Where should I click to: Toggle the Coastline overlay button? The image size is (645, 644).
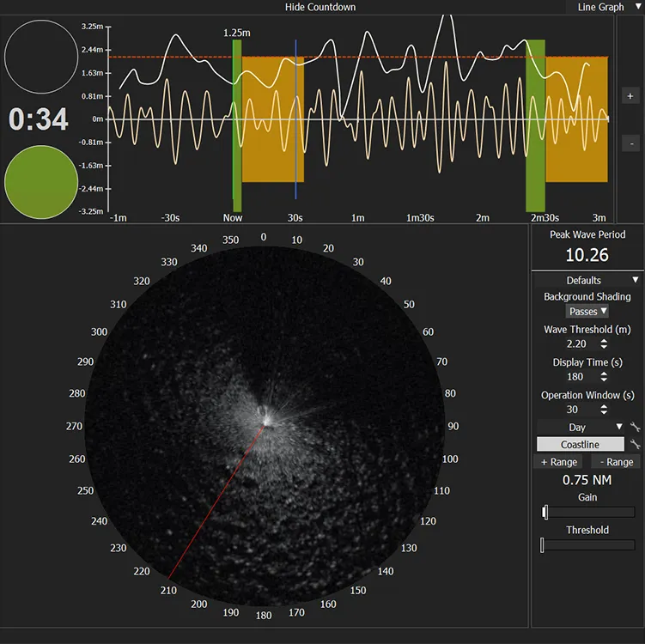click(x=580, y=444)
